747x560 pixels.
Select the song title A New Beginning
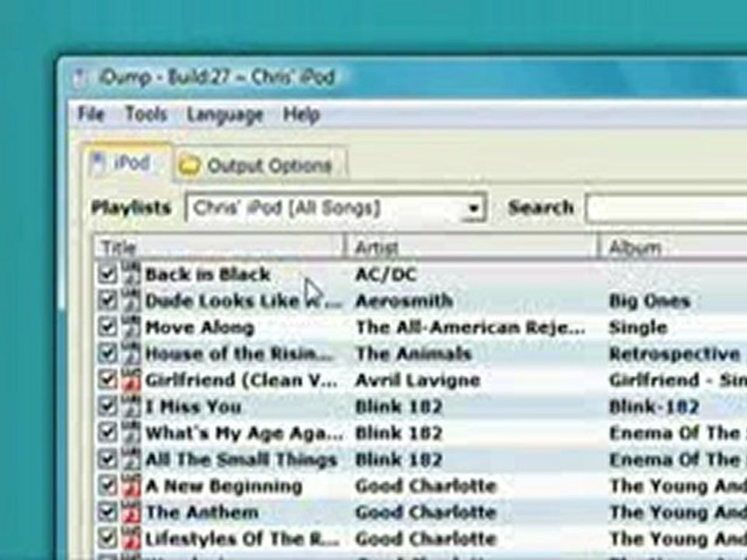[x=223, y=486]
